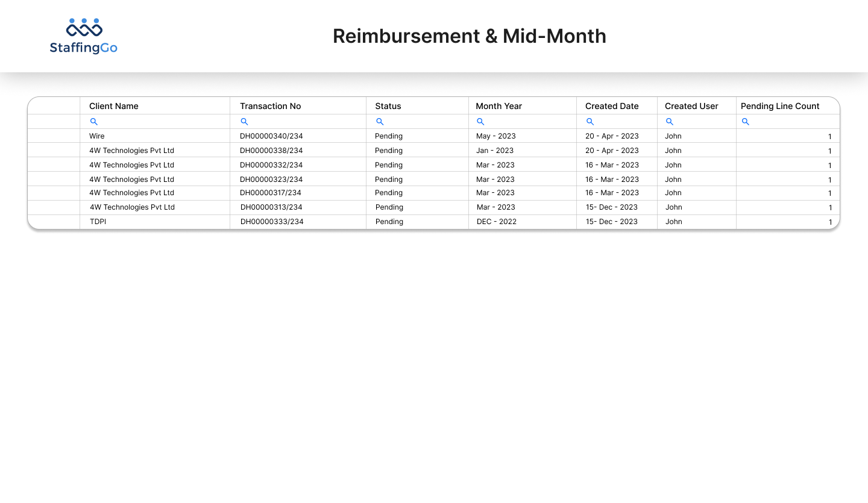Click the StaffingGo logo
This screenshot has height=503, width=868.
[x=84, y=36]
